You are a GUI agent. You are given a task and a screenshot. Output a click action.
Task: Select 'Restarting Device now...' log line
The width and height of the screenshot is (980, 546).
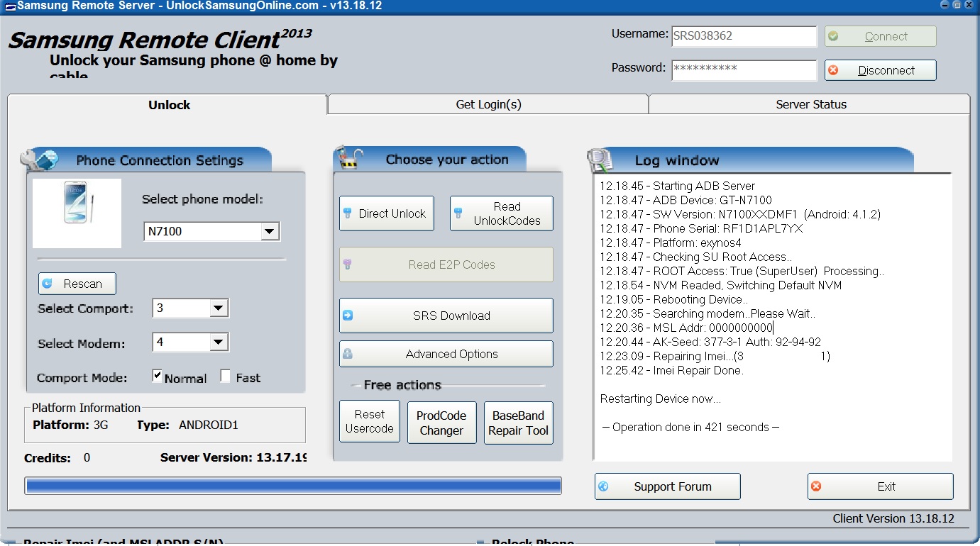click(661, 399)
